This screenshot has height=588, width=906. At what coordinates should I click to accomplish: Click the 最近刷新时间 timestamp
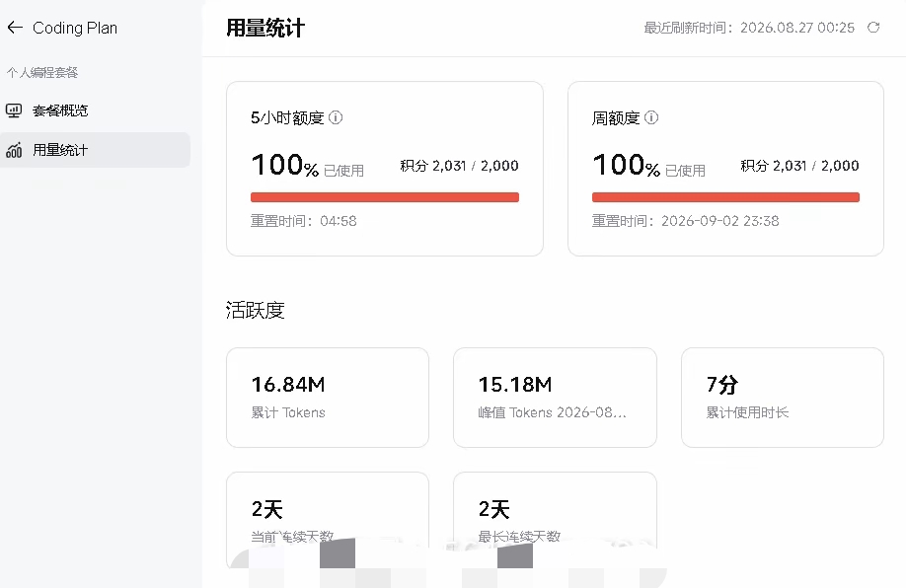(x=749, y=28)
